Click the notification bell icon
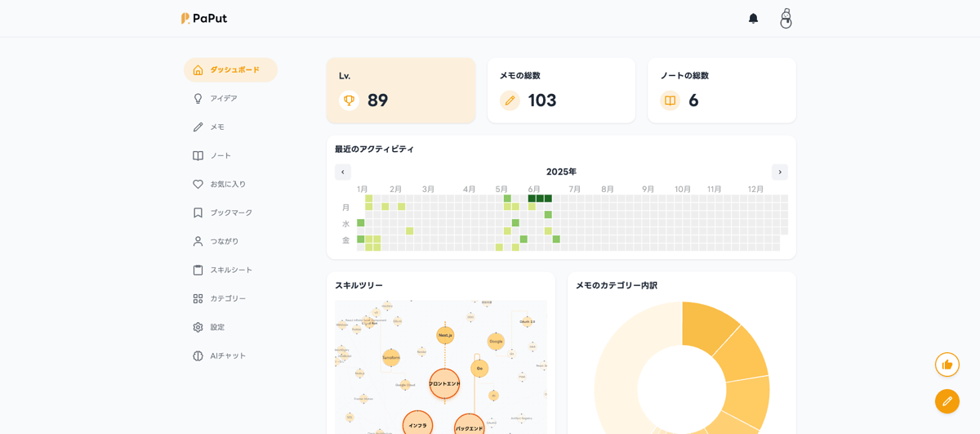Image resolution: width=980 pixels, height=434 pixels. [753, 18]
